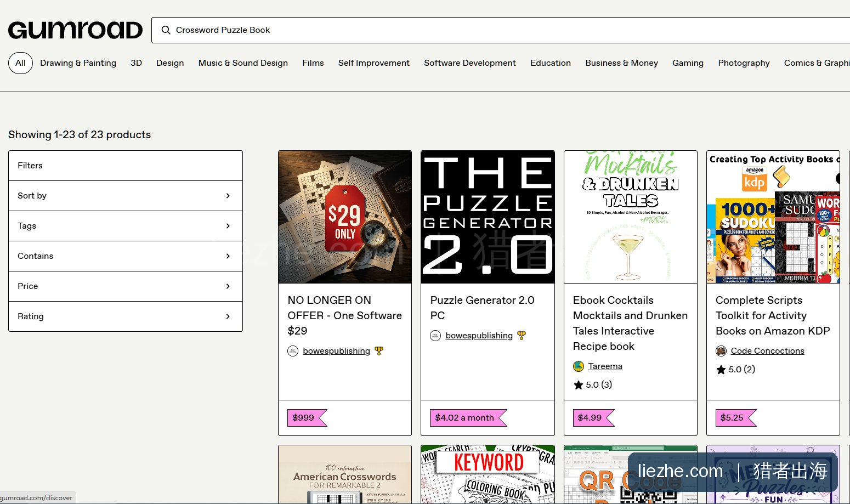Open Drawing & Painting category
850x504 pixels.
pos(78,63)
